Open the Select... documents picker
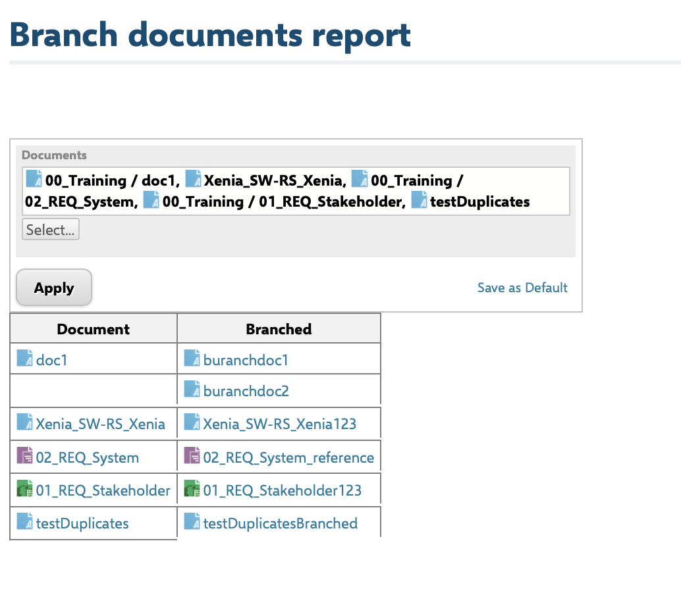Viewport: 681px width, 616px height. pos(50,229)
